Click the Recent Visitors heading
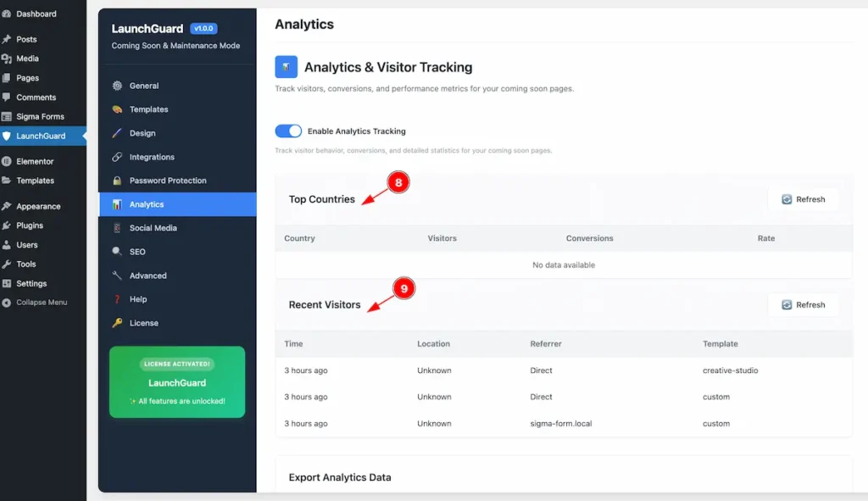The width and height of the screenshot is (868, 501). 325,305
